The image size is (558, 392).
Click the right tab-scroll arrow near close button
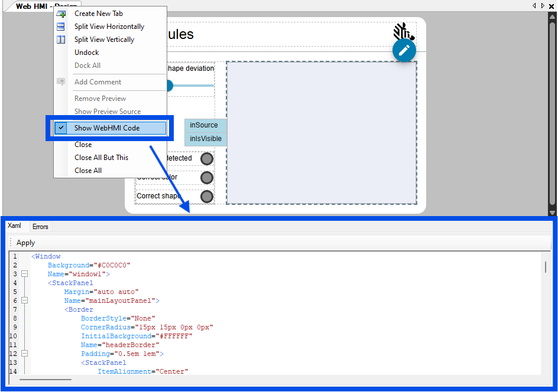tap(543, 6)
